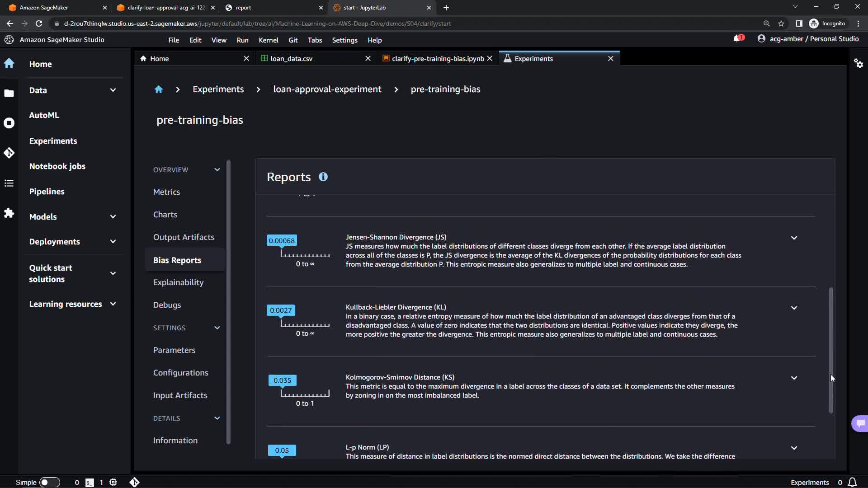Toggle the Simple interface mode switch

[49, 482]
